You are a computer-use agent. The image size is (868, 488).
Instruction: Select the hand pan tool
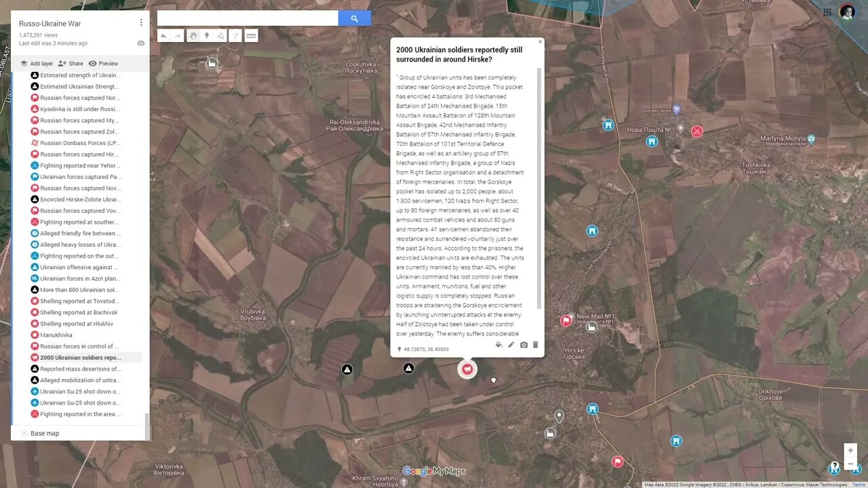[193, 36]
